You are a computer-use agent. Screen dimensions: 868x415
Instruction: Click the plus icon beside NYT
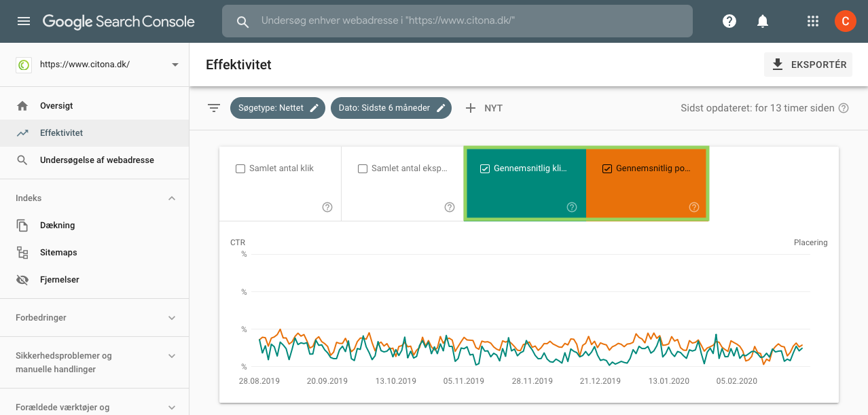pyautogui.click(x=471, y=108)
